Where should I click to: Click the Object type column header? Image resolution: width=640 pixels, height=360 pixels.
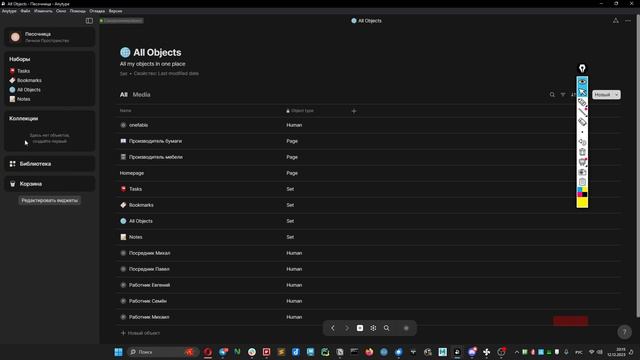[300, 111]
